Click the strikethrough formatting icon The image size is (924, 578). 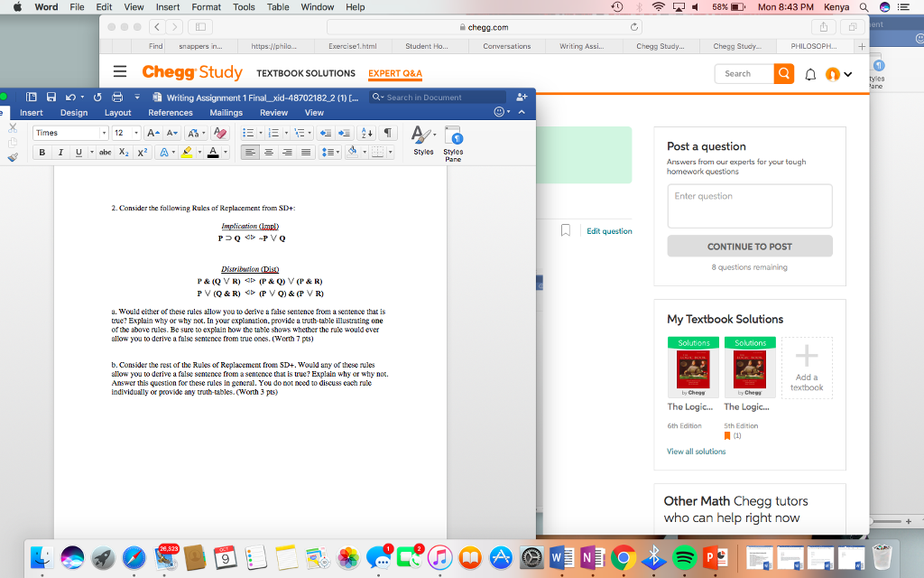pos(106,151)
